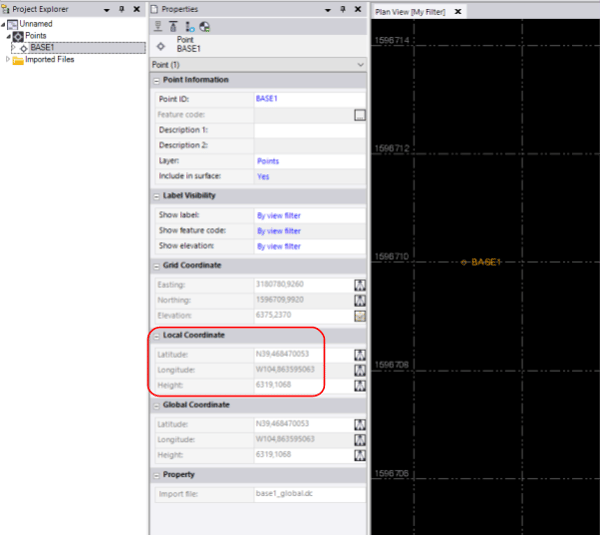The image size is (600, 535).
Task: Select BASE1 in the Project Explorer tree
Action: (42, 47)
